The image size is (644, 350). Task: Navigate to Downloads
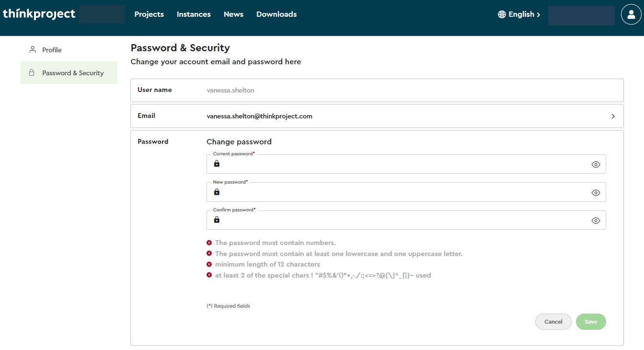tap(276, 14)
